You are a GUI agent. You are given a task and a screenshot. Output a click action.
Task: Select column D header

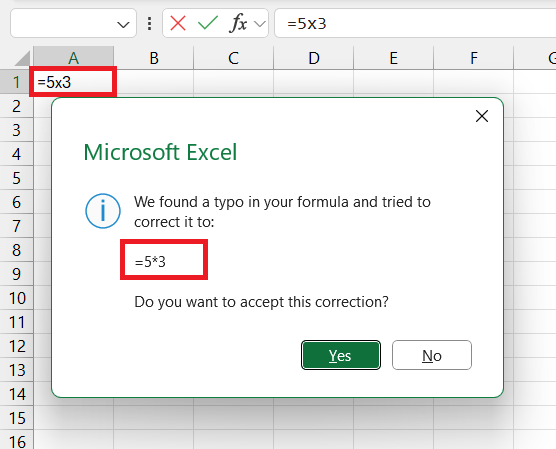coord(313,58)
